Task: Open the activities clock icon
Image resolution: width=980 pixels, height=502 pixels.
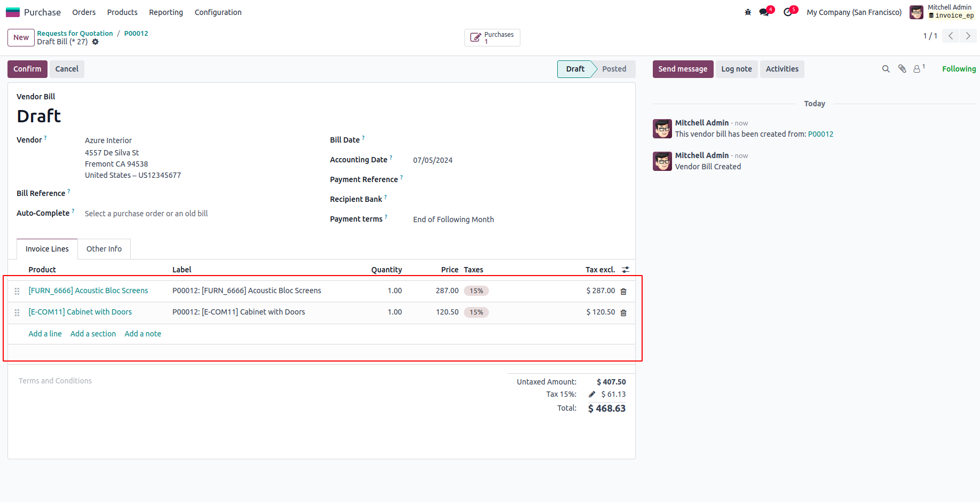Action: [x=788, y=12]
